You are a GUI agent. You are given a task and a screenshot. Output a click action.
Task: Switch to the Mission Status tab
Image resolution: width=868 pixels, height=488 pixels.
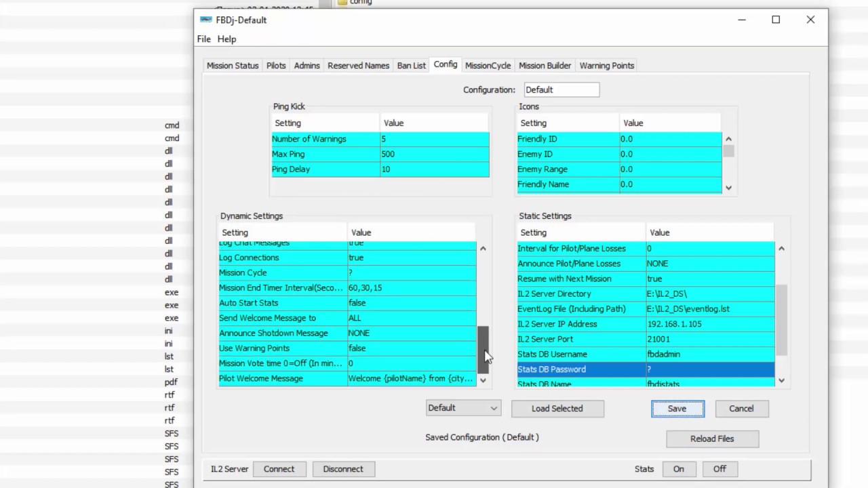point(233,66)
